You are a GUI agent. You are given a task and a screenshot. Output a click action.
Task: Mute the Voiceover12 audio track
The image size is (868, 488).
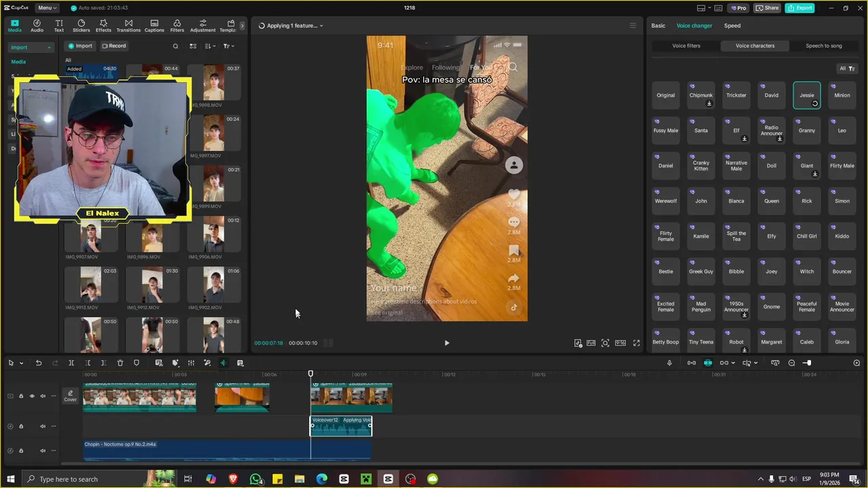click(x=43, y=426)
